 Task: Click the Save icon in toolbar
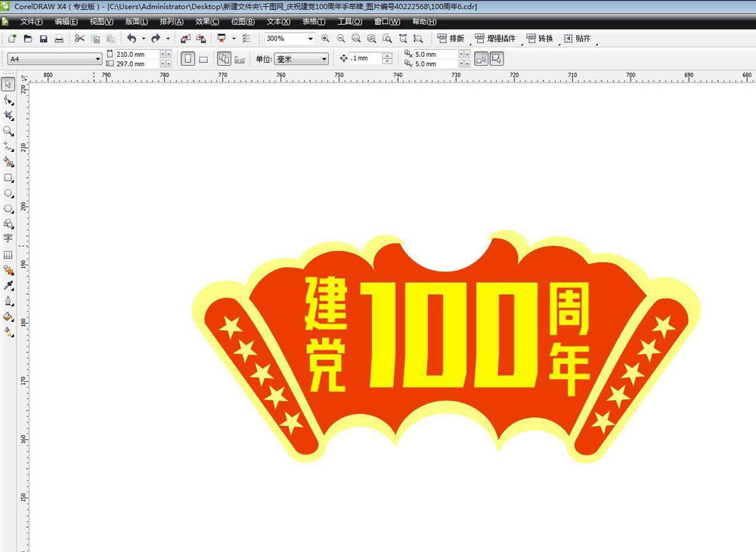click(x=43, y=39)
